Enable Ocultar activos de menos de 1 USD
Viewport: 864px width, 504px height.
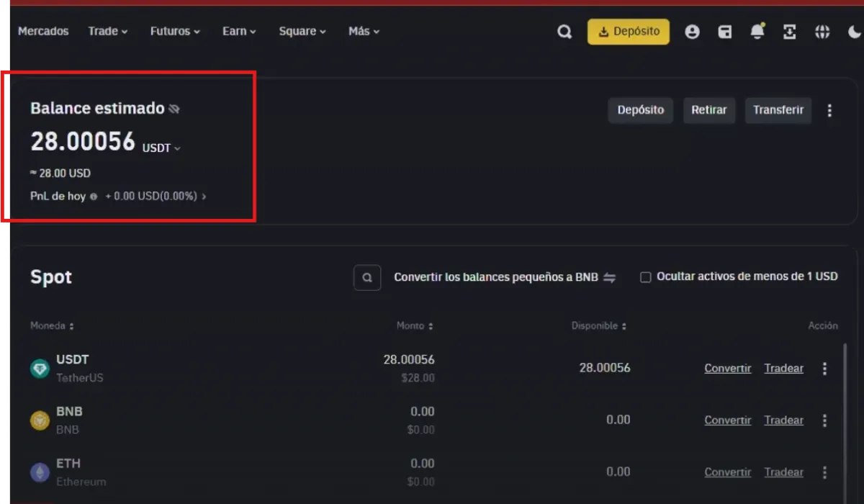(646, 277)
